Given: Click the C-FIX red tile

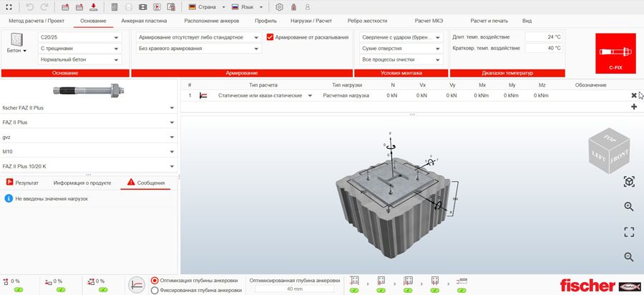Looking at the screenshot, I should click(615, 52).
